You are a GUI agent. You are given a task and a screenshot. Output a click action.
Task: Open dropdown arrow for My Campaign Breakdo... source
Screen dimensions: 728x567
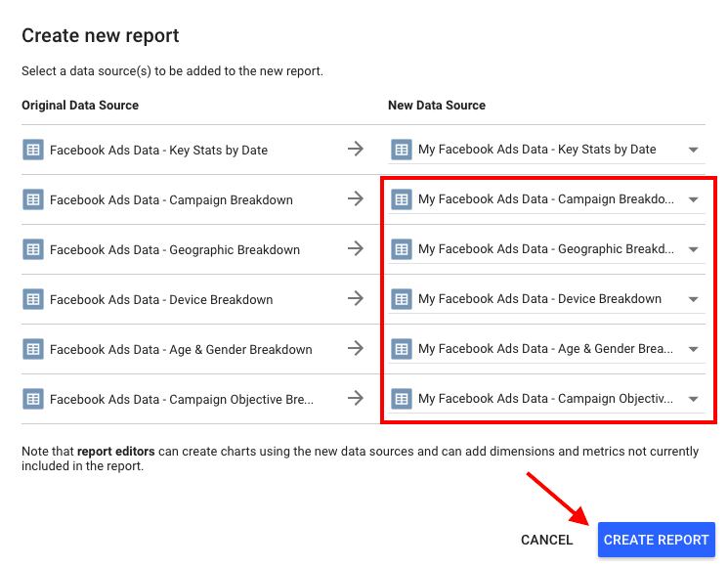tap(693, 199)
